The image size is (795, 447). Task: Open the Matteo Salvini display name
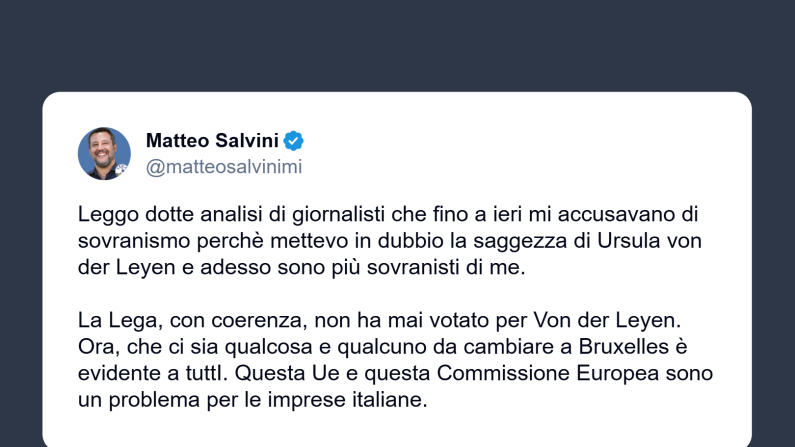click(212, 141)
